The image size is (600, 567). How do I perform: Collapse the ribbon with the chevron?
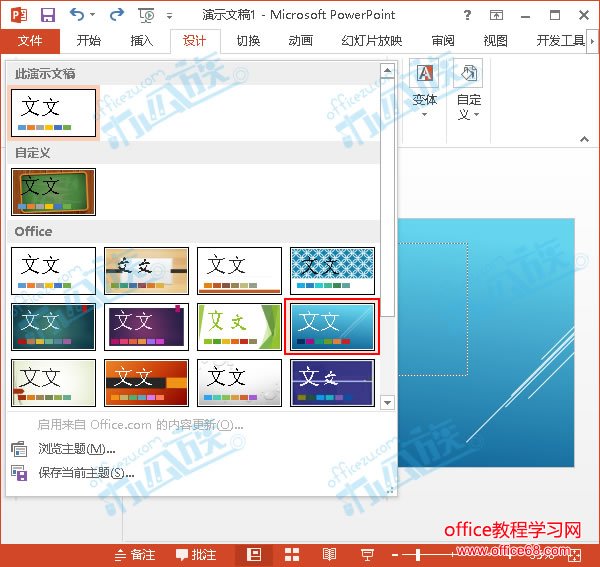[584, 139]
